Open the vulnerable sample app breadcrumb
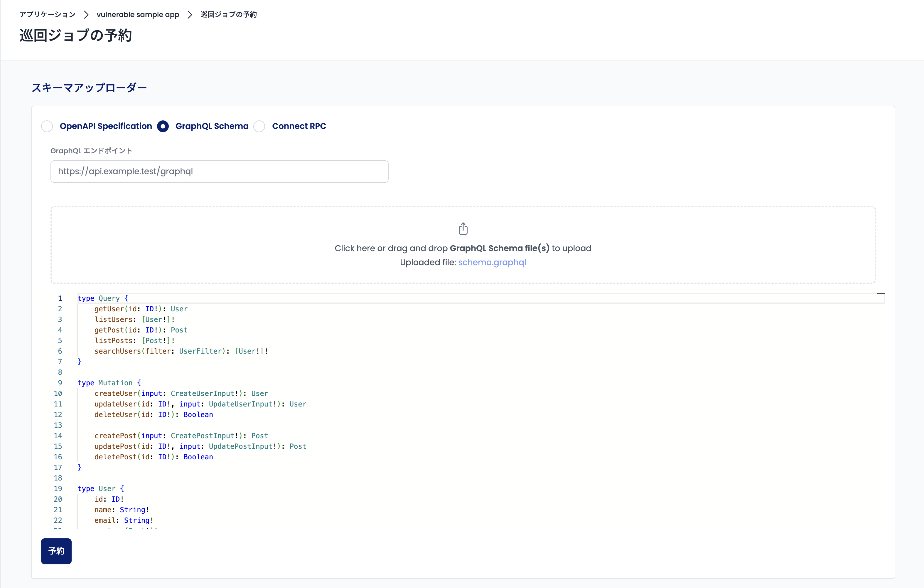 138,15
